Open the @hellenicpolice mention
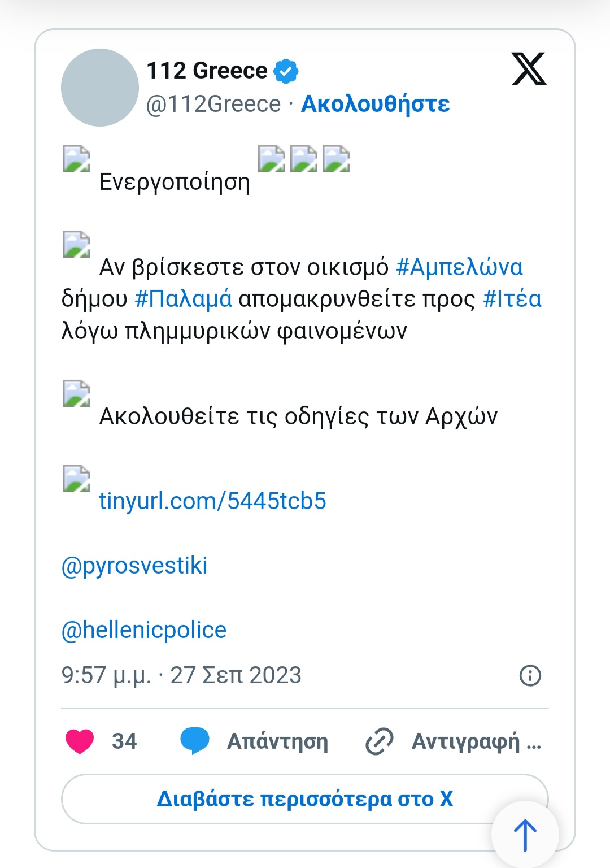Viewport: 610px width, 868px height. 144,630
